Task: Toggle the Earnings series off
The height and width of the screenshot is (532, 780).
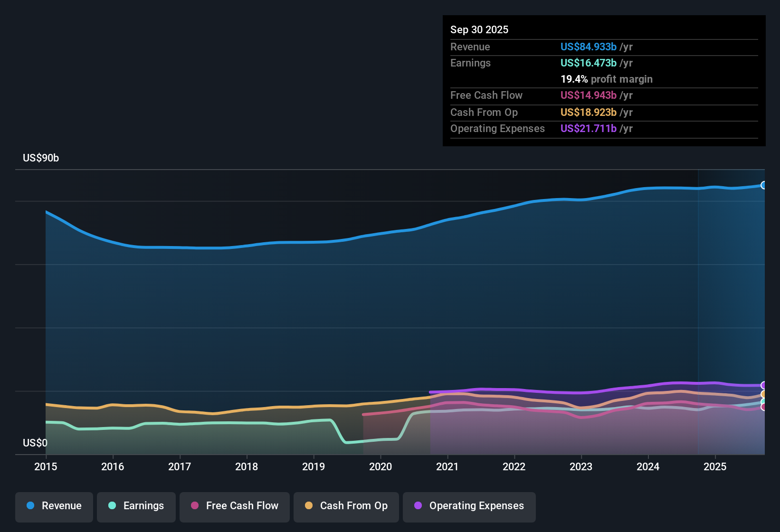Action: pyautogui.click(x=136, y=506)
